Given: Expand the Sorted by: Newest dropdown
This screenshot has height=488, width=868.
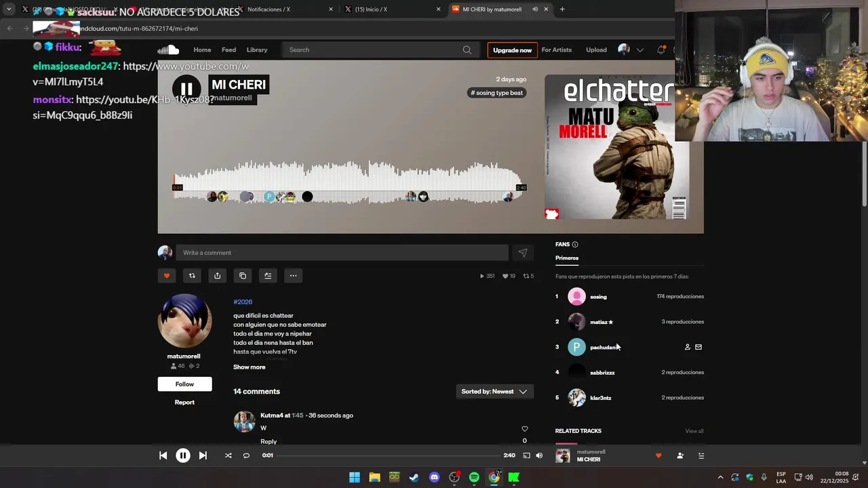Looking at the screenshot, I should click(x=494, y=392).
